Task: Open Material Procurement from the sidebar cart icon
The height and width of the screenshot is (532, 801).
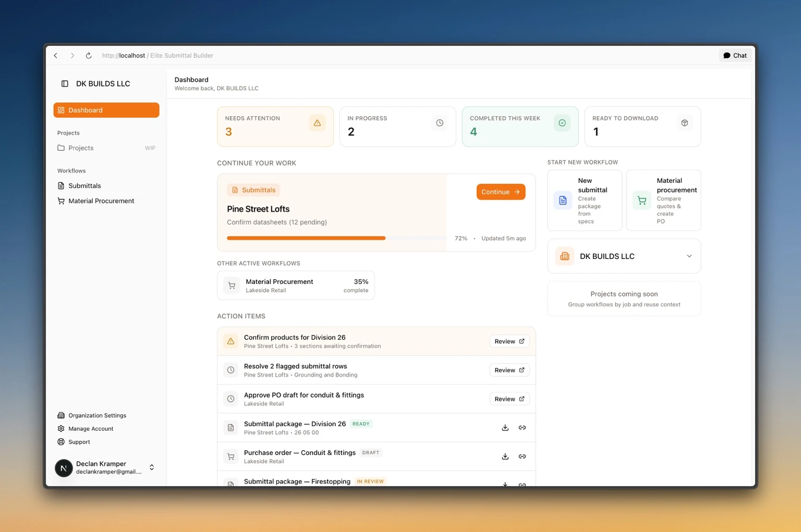Action: click(61, 201)
